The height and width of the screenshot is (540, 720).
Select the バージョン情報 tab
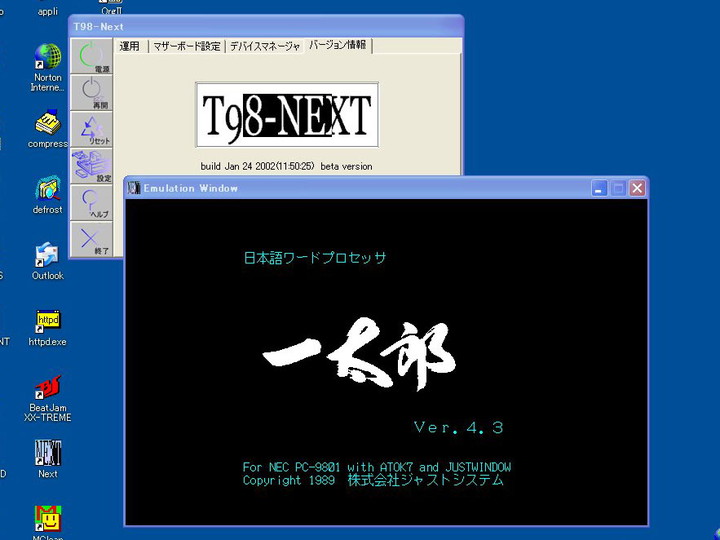click(x=338, y=45)
